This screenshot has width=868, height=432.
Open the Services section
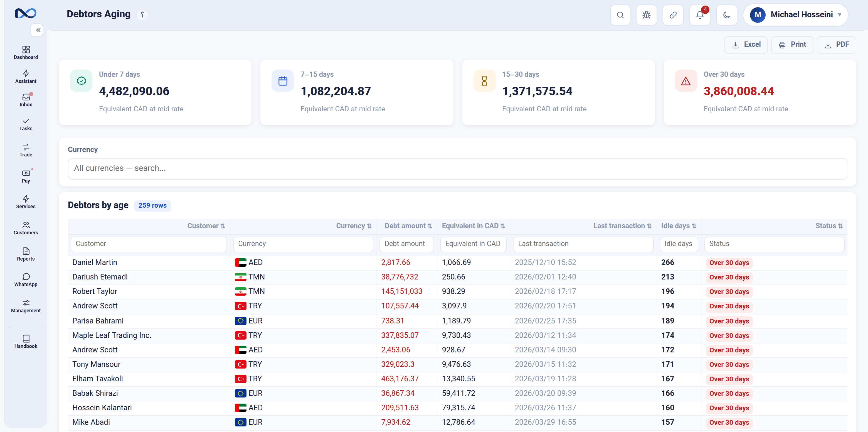26,202
